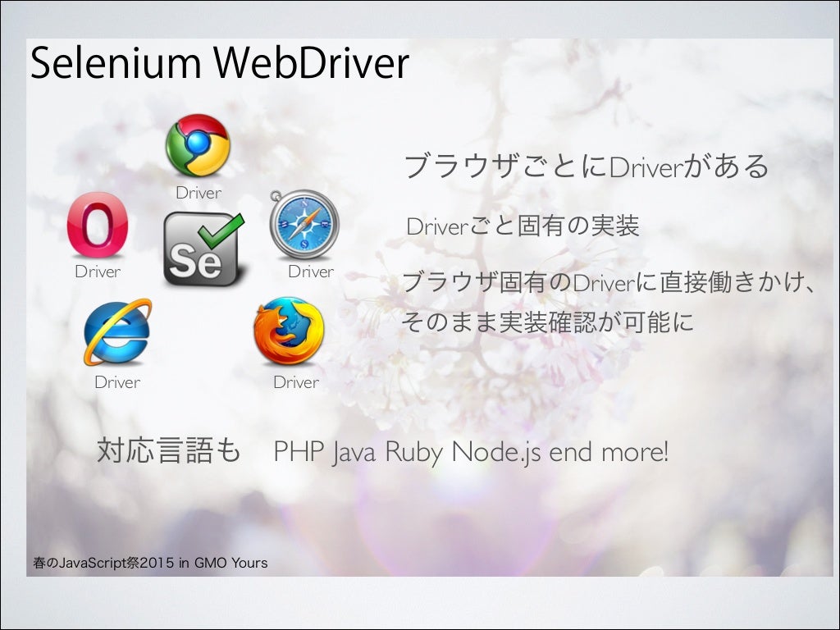This screenshot has width=840, height=630.
Task: Click the text ブラウザごとにDriverがある
Action: pos(587,166)
